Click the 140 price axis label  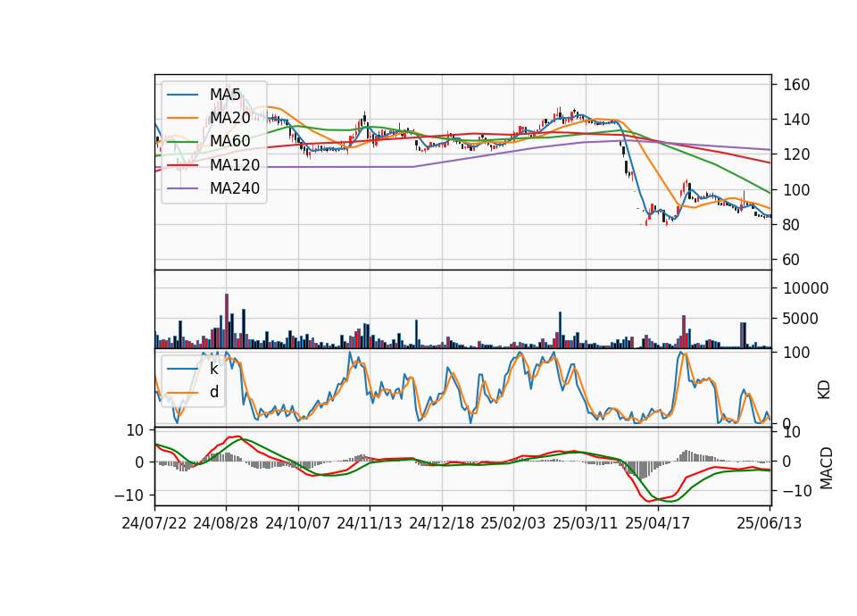click(796, 120)
